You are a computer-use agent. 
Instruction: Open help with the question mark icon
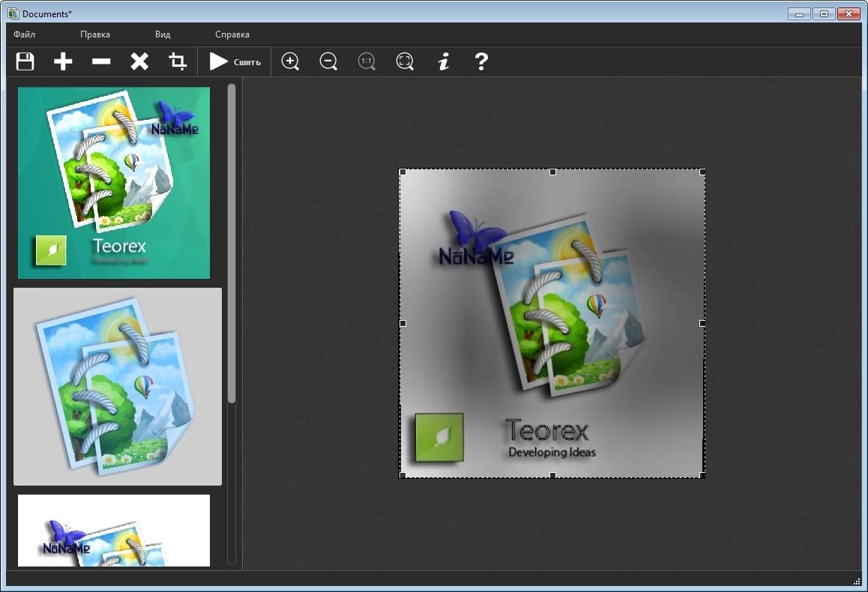[482, 61]
